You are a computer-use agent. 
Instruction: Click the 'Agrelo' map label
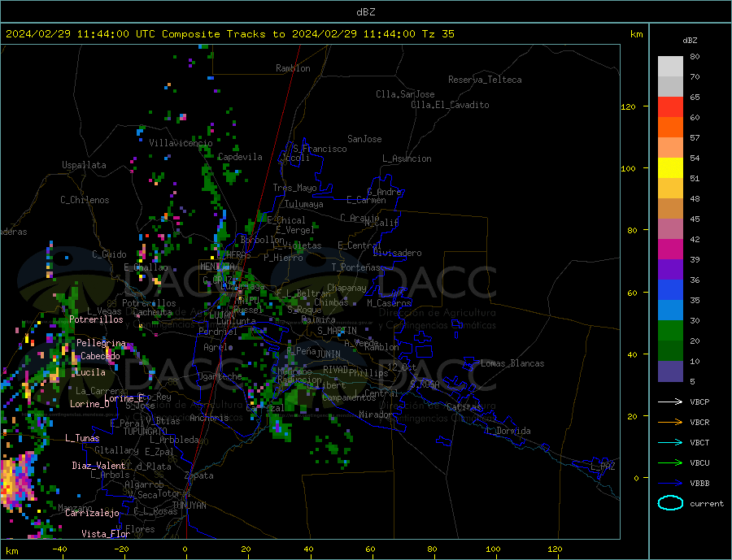pos(218,347)
